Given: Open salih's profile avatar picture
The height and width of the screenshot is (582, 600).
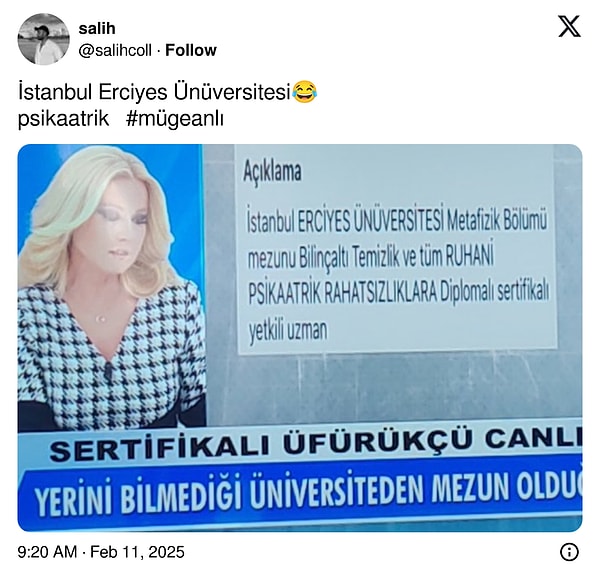Looking at the screenshot, I should pyautogui.click(x=44, y=39).
